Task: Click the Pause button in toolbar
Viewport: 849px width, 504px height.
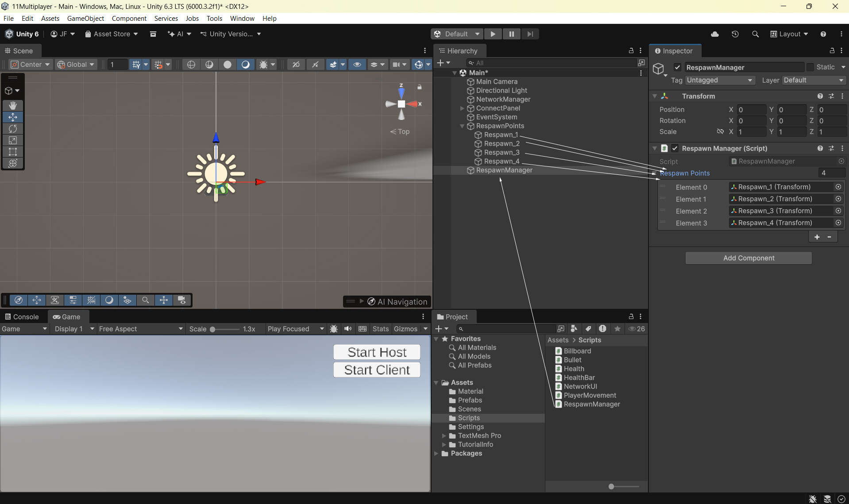Action: 511,34
